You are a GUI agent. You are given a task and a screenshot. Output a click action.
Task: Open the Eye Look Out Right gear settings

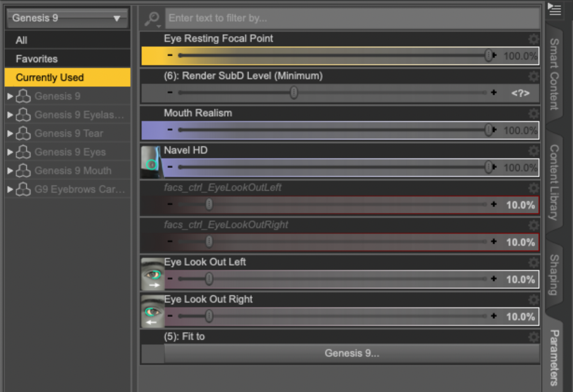click(533, 299)
